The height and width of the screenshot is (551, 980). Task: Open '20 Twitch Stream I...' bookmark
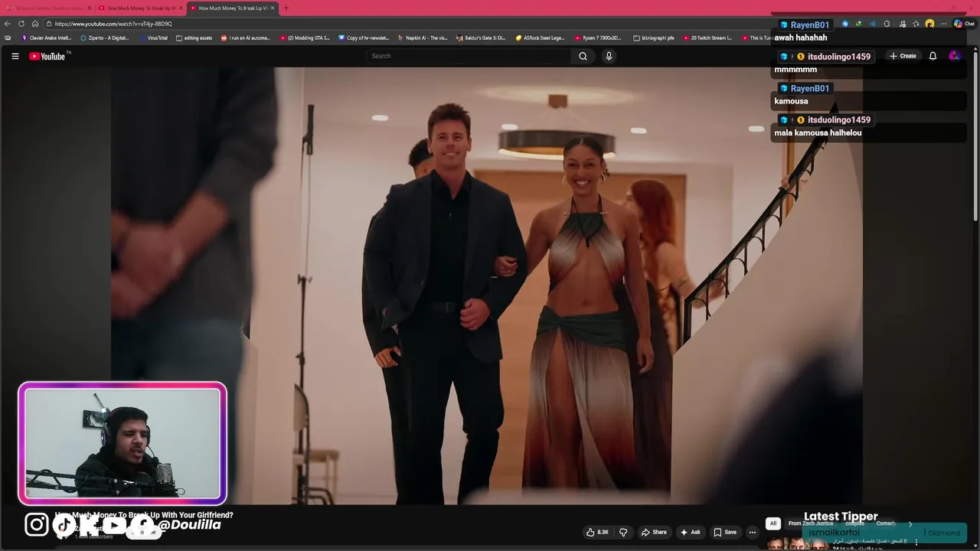tap(707, 37)
